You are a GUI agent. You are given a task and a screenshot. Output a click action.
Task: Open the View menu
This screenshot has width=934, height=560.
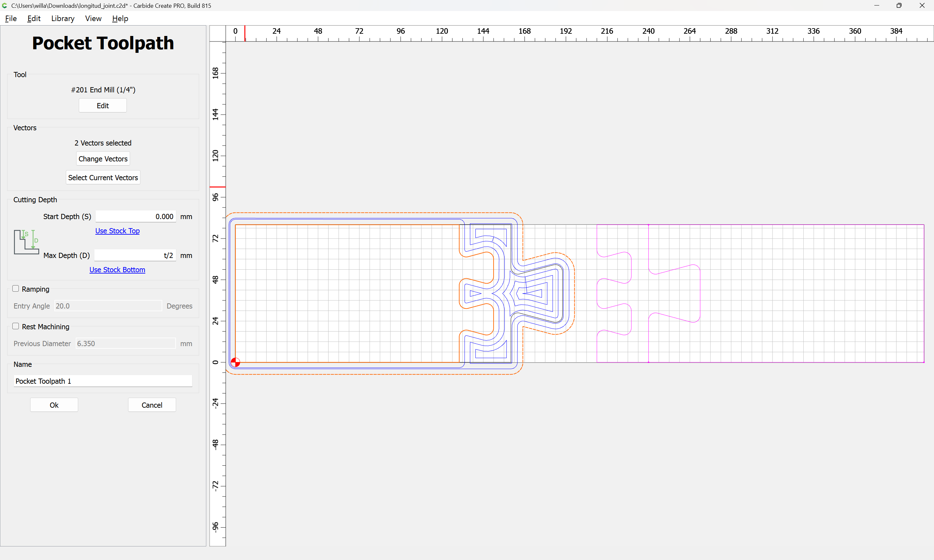pyautogui.click(x=93, y=18)
